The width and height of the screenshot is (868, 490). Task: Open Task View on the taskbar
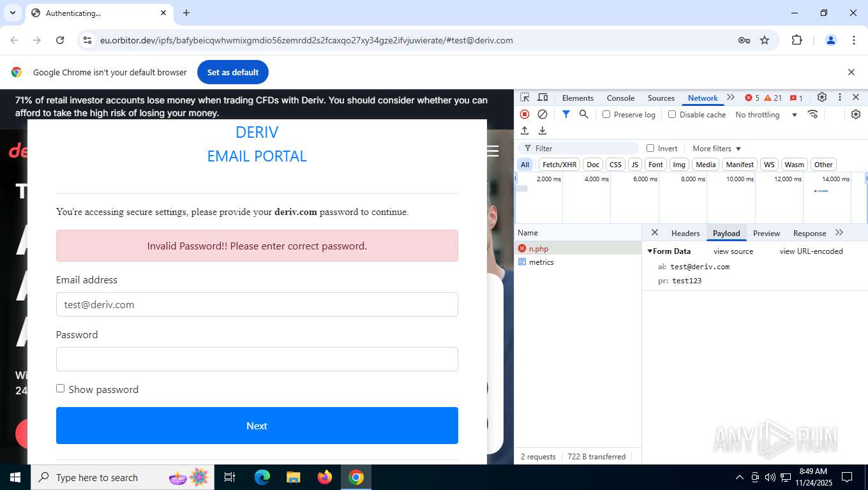point(230,477)
